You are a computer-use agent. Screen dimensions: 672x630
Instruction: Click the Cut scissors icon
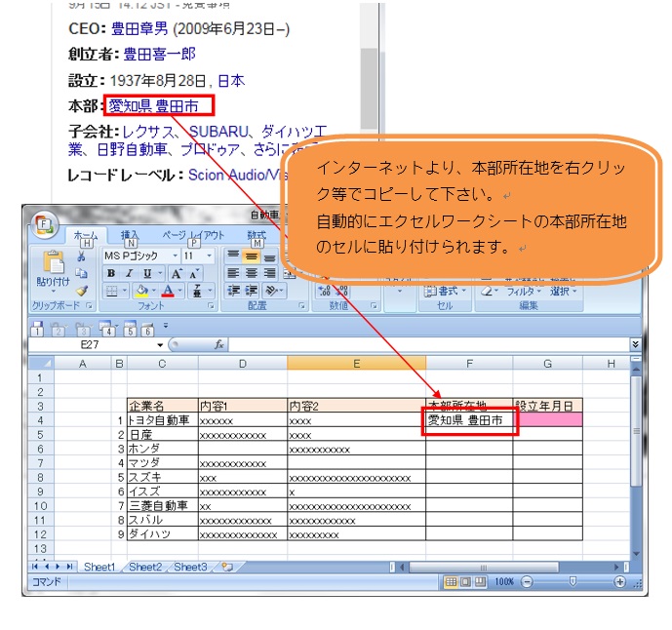(81, 256)
